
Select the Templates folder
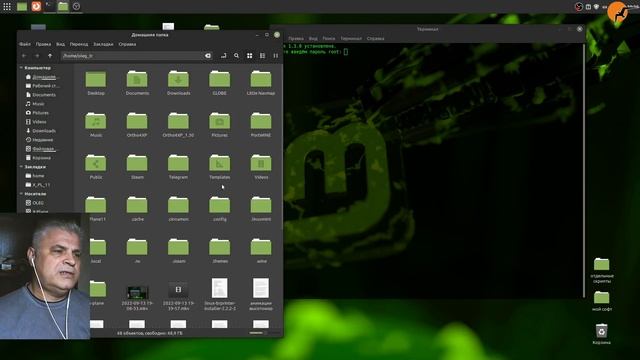(220, 163)
